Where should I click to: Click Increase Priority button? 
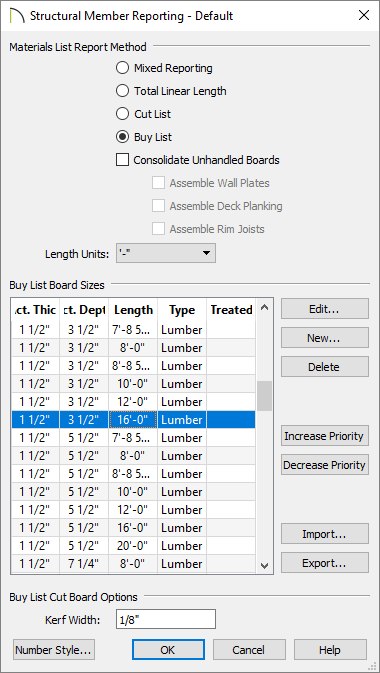325,436
